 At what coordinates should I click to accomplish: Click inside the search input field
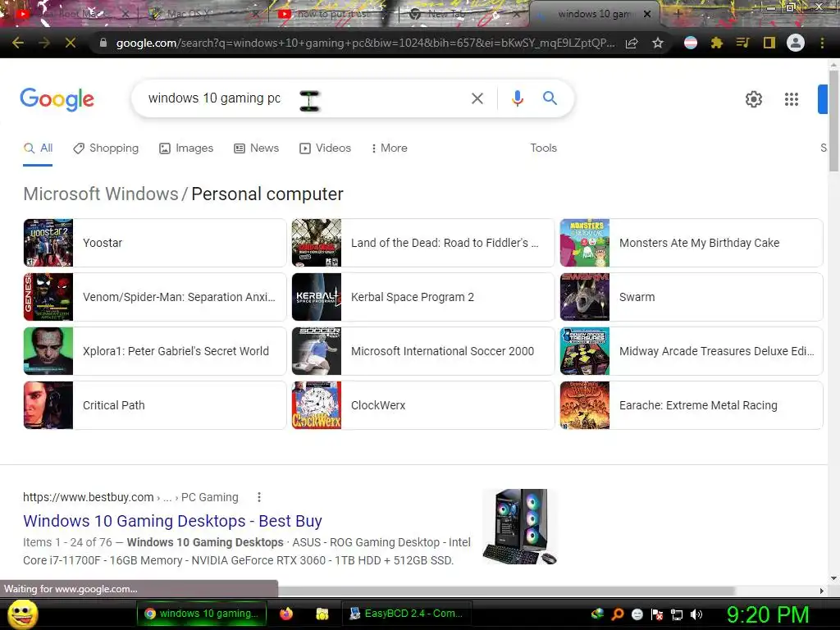tap(300, 98)
